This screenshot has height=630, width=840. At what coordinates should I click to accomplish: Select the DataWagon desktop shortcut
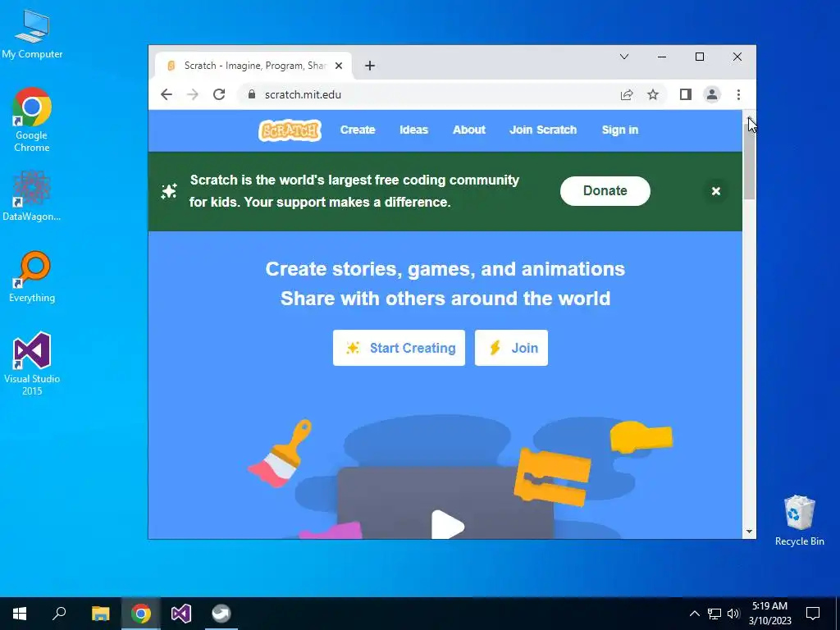[32, 196]
